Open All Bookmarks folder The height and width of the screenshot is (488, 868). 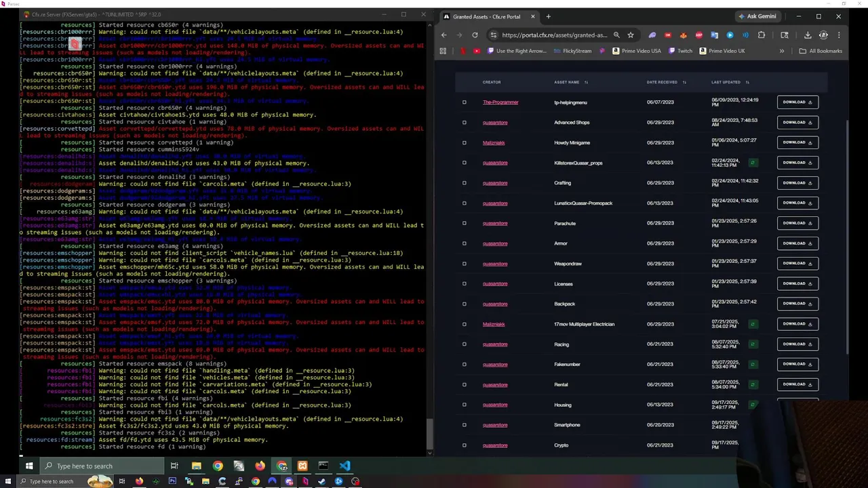pyautogui.click(x=821, y=51)
